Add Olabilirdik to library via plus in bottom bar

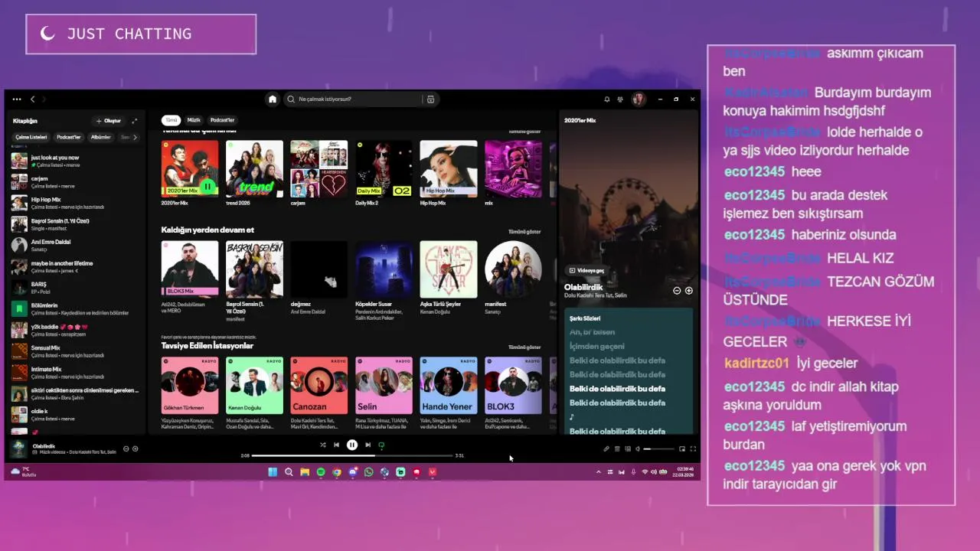tap(136, 449)
